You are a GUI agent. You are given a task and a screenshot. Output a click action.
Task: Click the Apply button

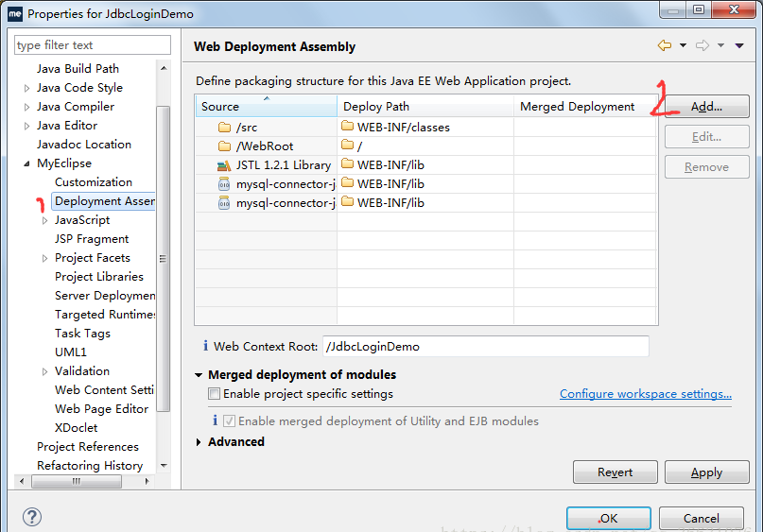point(706,472)
